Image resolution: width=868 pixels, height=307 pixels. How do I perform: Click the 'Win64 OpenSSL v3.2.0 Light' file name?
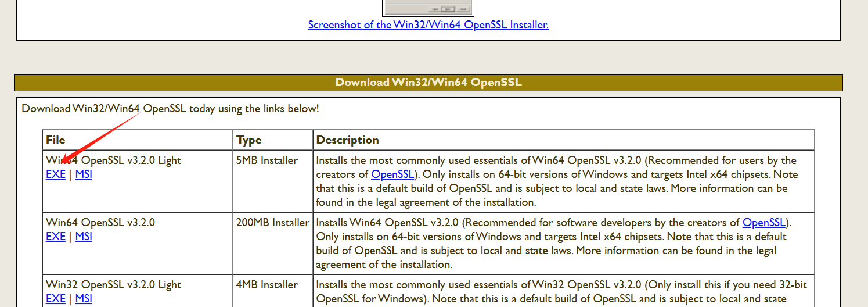point(114,160)
